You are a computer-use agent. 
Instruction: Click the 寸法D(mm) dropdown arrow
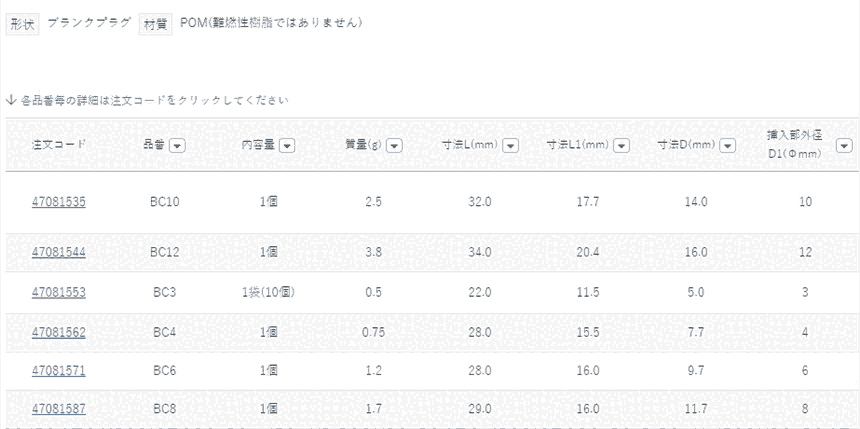tap(729, 145)
